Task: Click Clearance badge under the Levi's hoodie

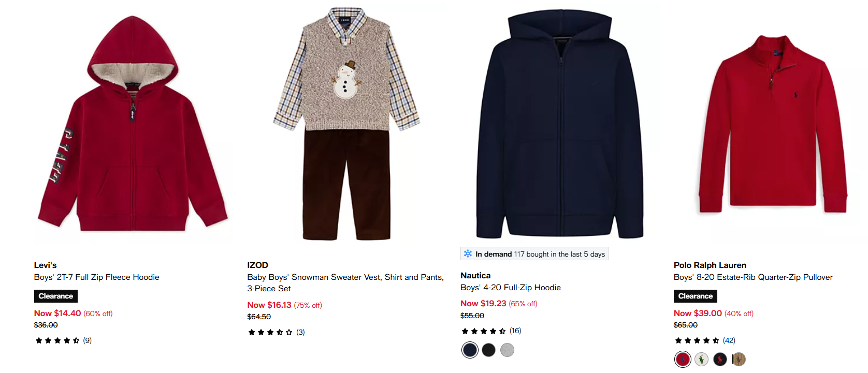Action: click(56, 296)
